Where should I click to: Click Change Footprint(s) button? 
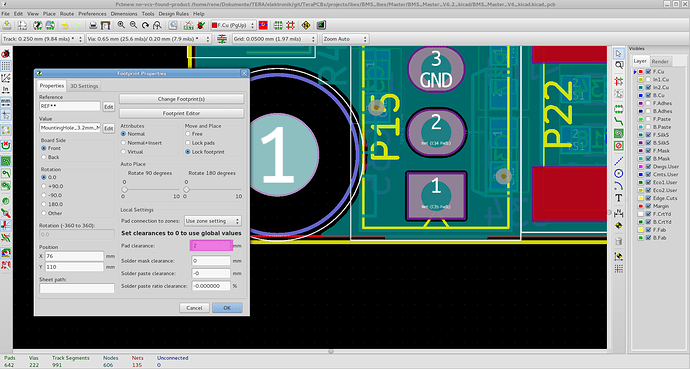pyautogui.click(x=181, y=99)
